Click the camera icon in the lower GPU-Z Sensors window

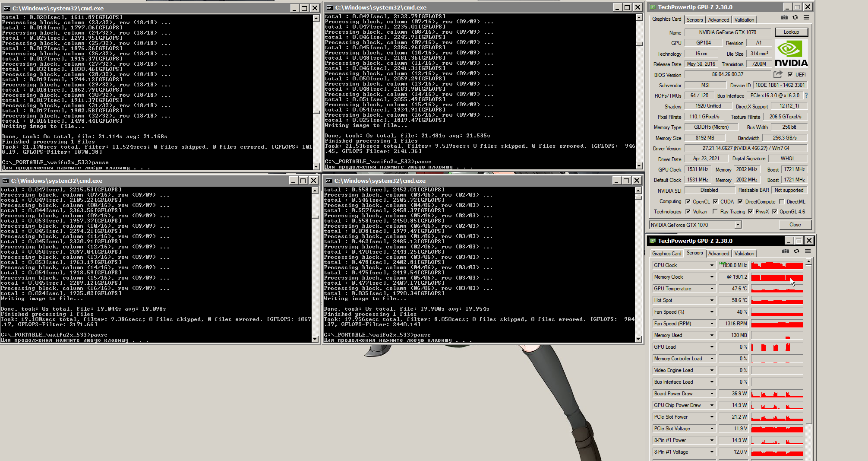coord(785,251)
